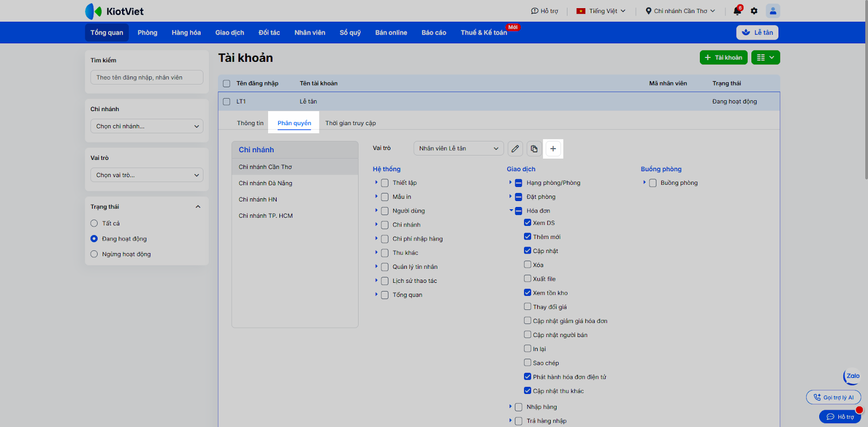Viewport: 868px width, 427px height.
Task: Tick the select-all checkbox in table header
Action: pyautogui.click(x=227, y=83)
